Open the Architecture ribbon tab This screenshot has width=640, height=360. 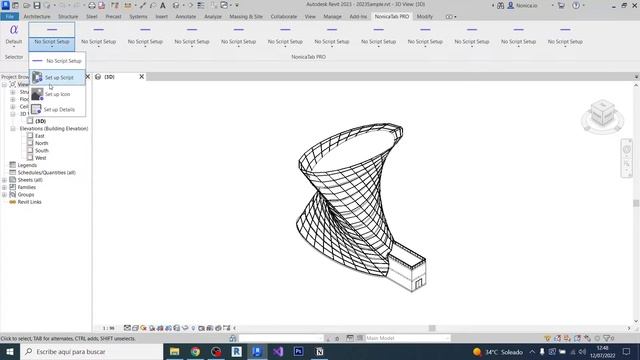point(37,16)
